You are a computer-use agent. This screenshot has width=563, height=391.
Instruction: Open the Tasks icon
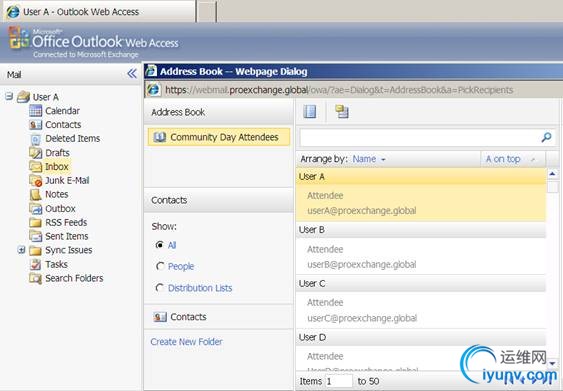click(x=35, y=264)
